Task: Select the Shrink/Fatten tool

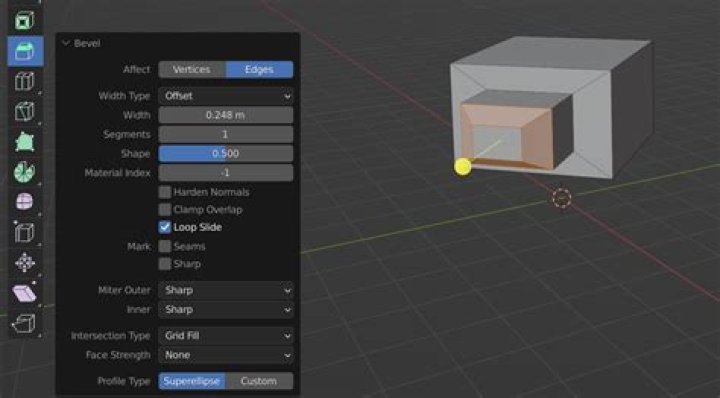Action: [25, 263]
